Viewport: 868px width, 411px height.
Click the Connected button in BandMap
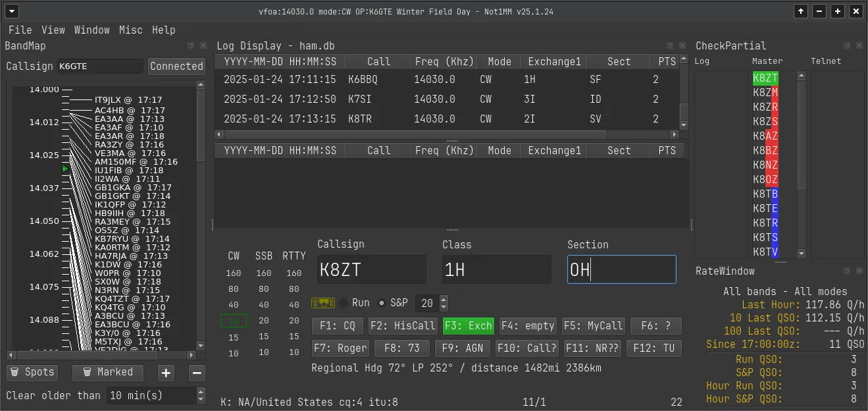coord(176,66)
